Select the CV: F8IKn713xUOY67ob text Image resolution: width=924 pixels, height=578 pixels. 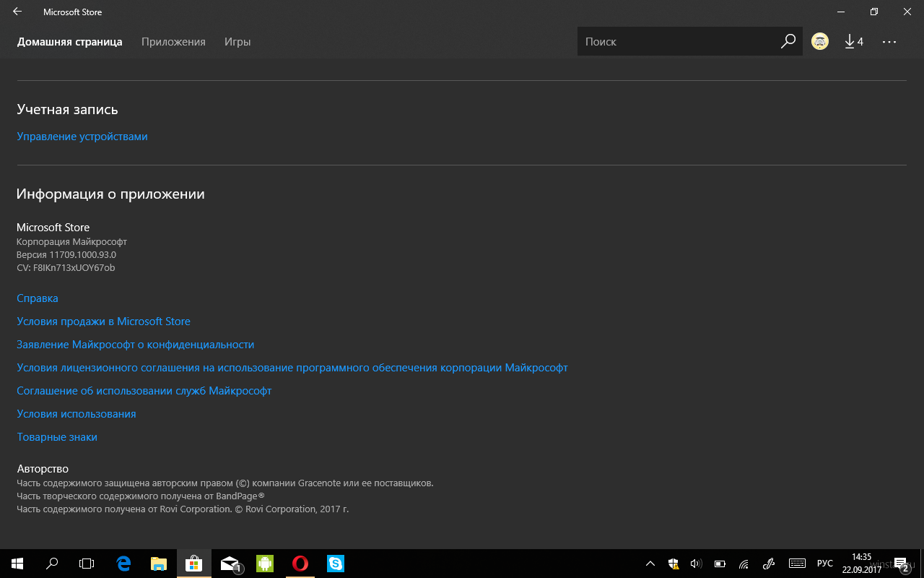click(x=66, y=268)
